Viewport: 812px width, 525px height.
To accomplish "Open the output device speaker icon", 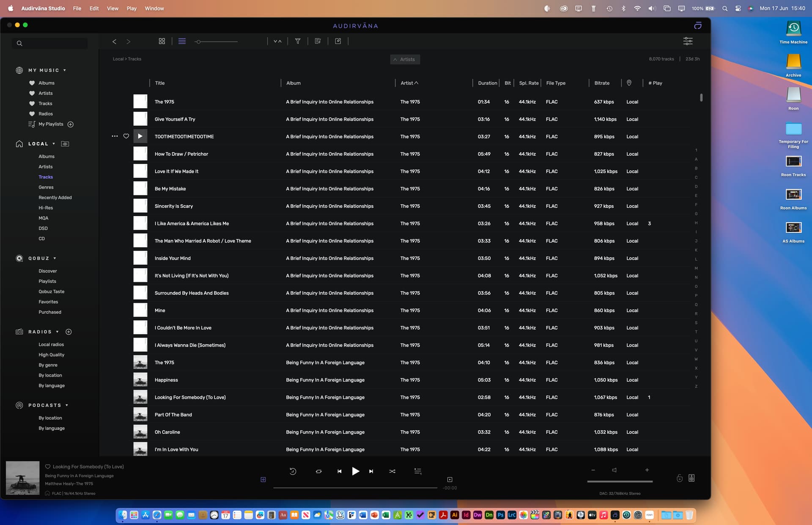I will coord(691,478).
